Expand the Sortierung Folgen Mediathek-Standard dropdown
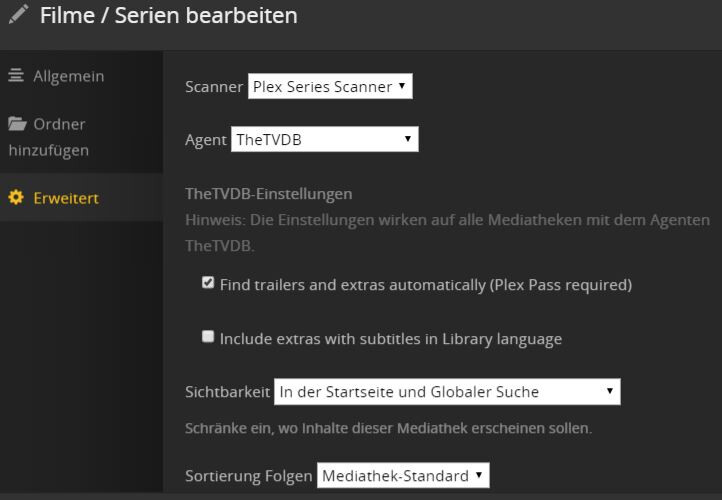Screen dimensions: 722x500 (x=402, y=476)
